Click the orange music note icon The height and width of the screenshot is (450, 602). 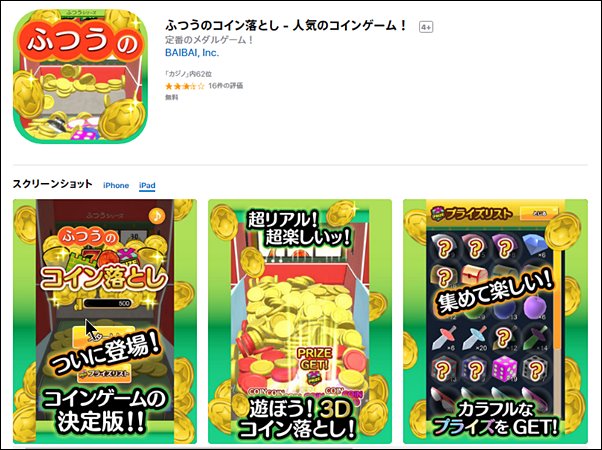click(156, 216)
